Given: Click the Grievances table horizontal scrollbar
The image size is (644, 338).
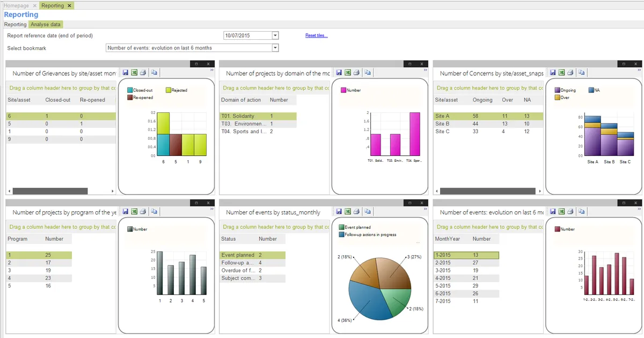Looking at the screenshot, I should [x=50, y=191].
